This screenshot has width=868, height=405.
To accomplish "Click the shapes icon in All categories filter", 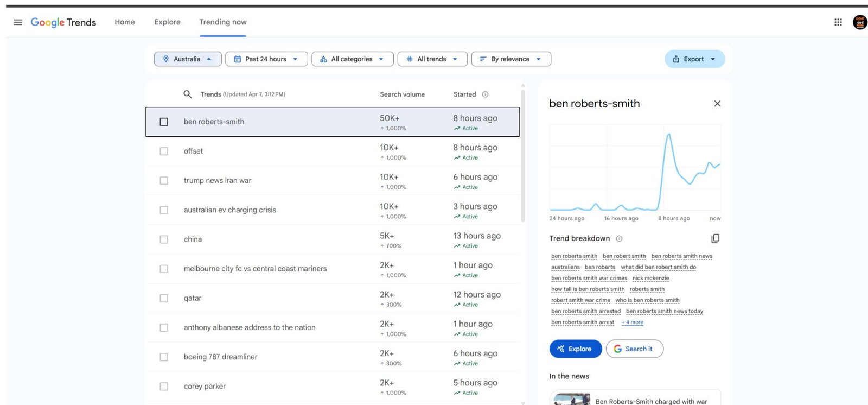I will (324, 59).
